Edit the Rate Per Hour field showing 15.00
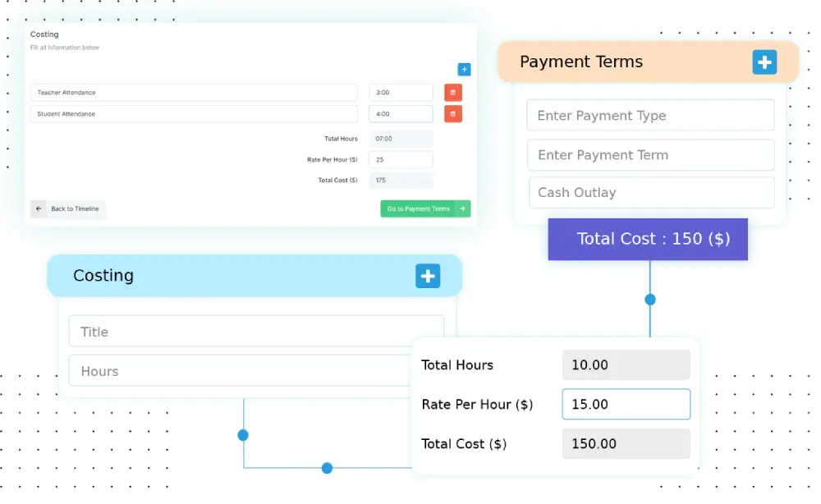Image resolution: width=821 pixels, height=504 pixels. tap(626, 405)
